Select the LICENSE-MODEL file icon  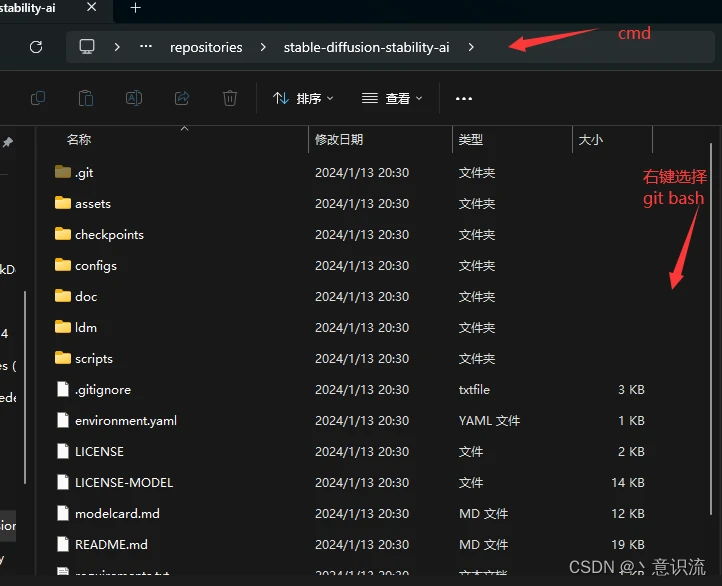point(63,482)
